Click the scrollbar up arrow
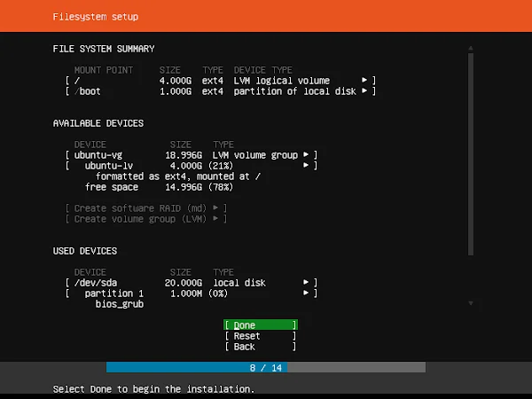Screen dimensions: 532x399 pos(471,49)
